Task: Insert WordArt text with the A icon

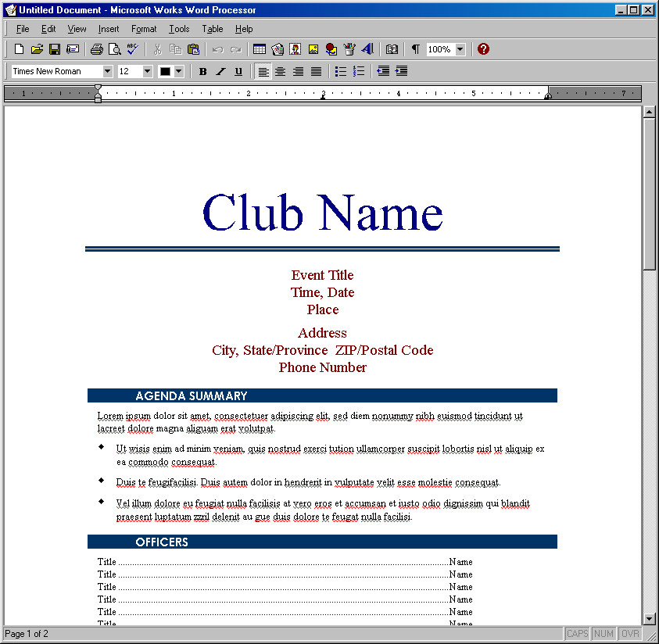Action: click(x=367, y=49)
